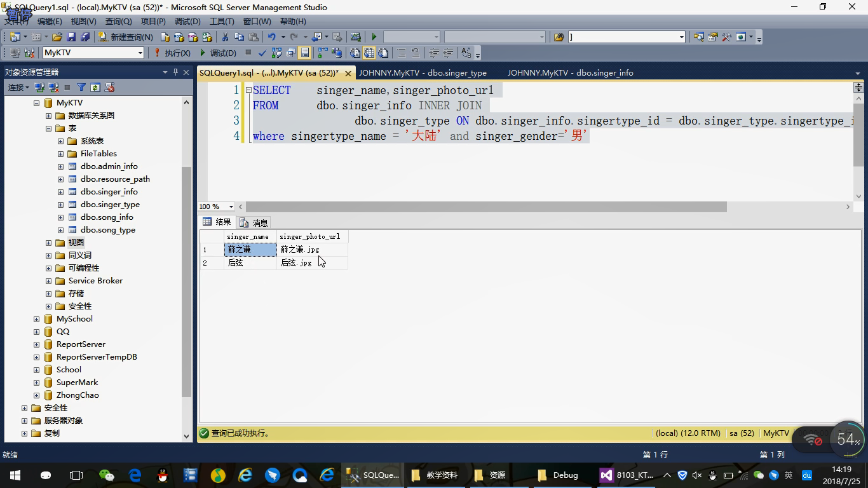Viewport: 868px width, 488px height.
Task: Save the query with the floppy icon
Action: tap(71, 37)
